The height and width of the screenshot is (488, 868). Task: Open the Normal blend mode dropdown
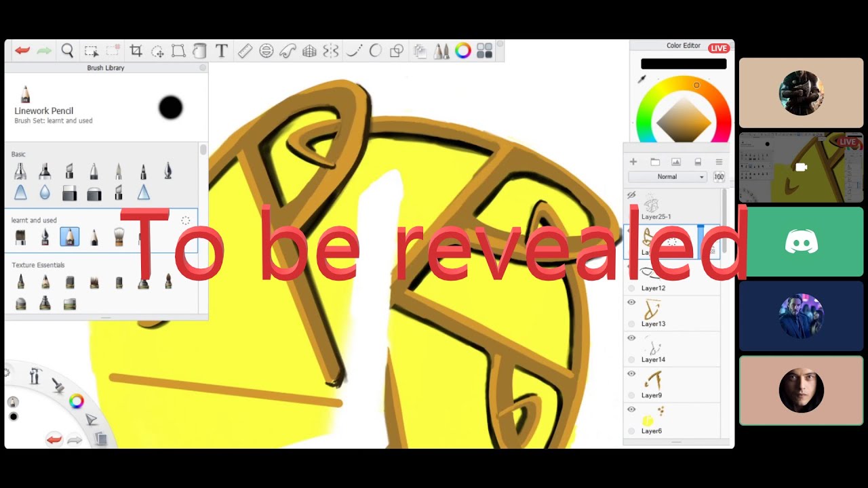click(x=667, y=177)
